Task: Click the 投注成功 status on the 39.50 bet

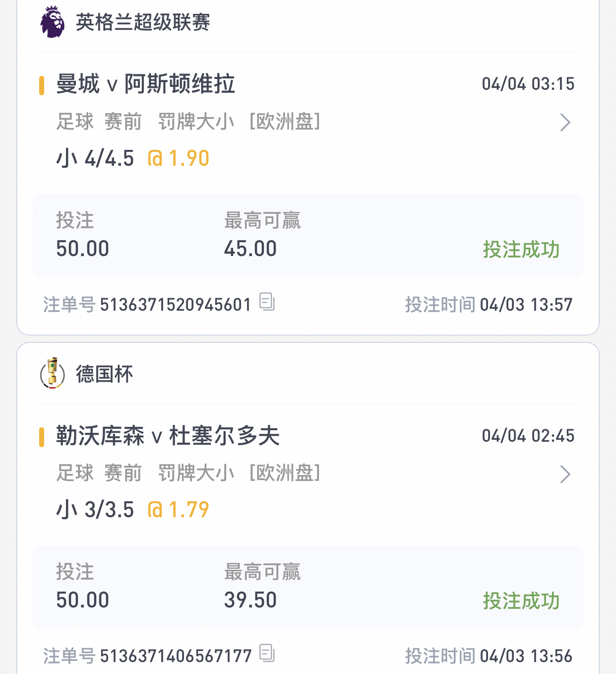Action: pos(521,601)
